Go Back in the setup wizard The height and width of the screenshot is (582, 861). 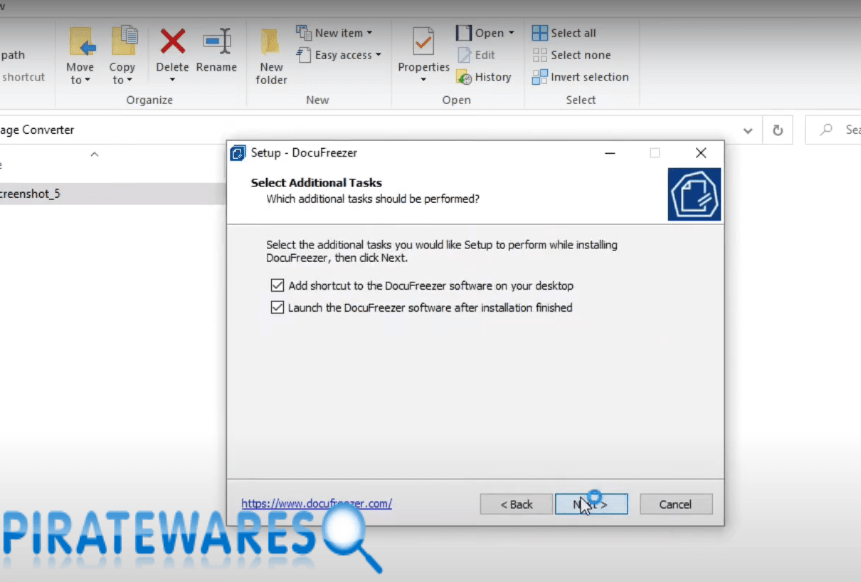coord(516,504)
